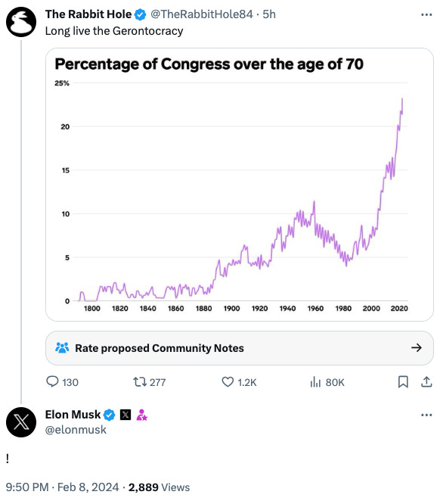
Task: Click Rate proposed Community Notes banner
Action: (x=240, y=348)
